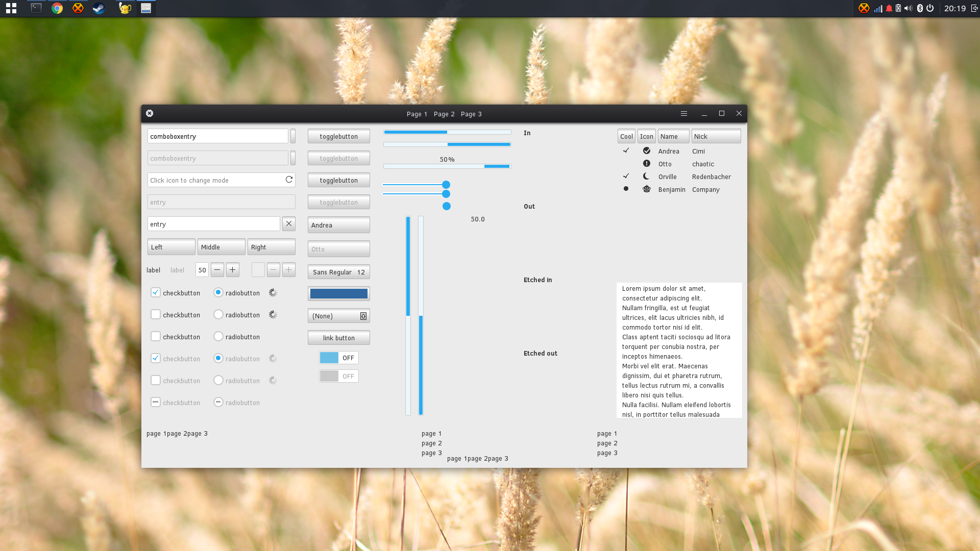Click the logout arrow icon beside the clock

point(974,8)
